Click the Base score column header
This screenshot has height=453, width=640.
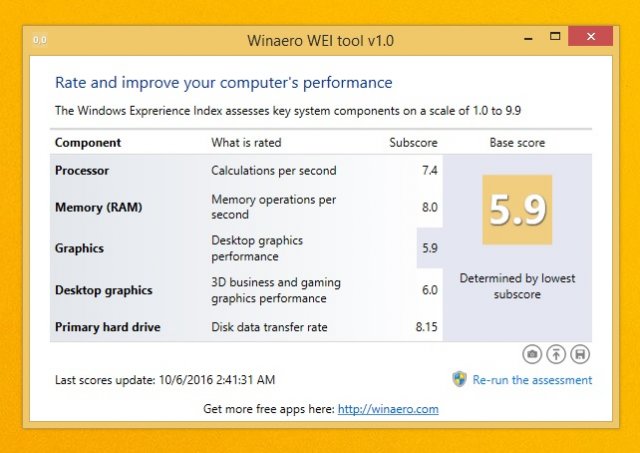tap(517, 142)
